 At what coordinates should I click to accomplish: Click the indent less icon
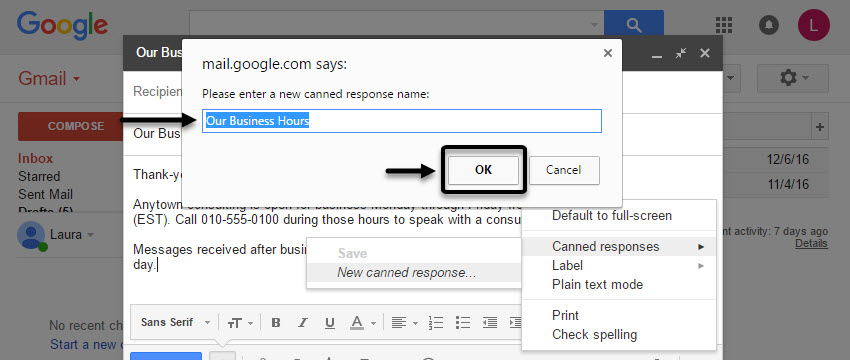(490, 323)
